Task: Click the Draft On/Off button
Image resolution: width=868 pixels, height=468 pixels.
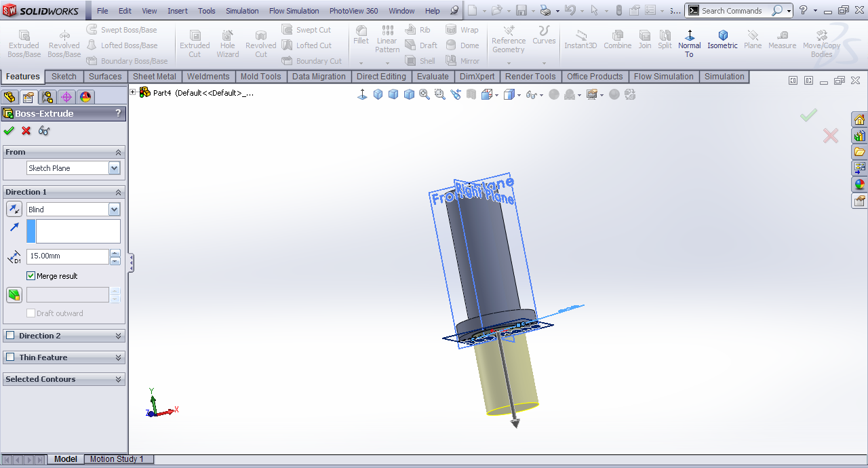Action: (14, 295)
